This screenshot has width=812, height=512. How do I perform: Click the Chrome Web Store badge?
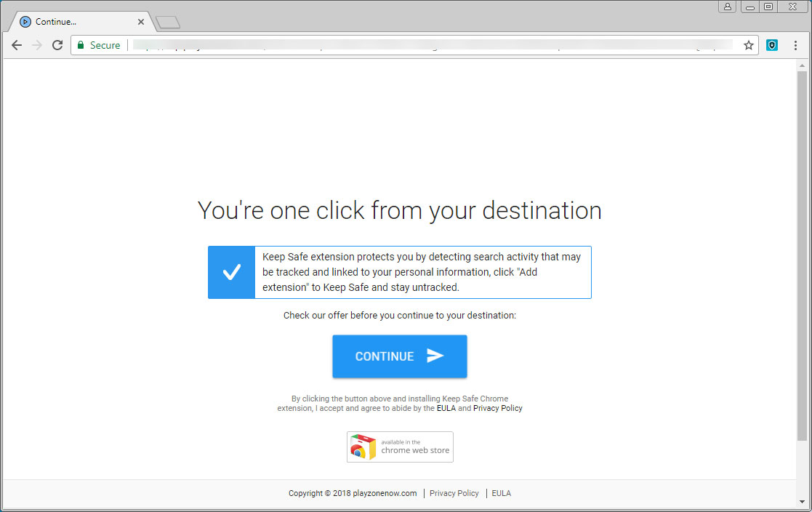(400, 447)
